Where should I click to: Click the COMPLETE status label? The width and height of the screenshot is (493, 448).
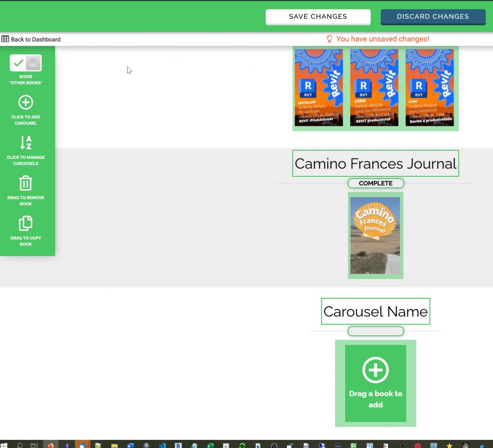pos(375,184)
